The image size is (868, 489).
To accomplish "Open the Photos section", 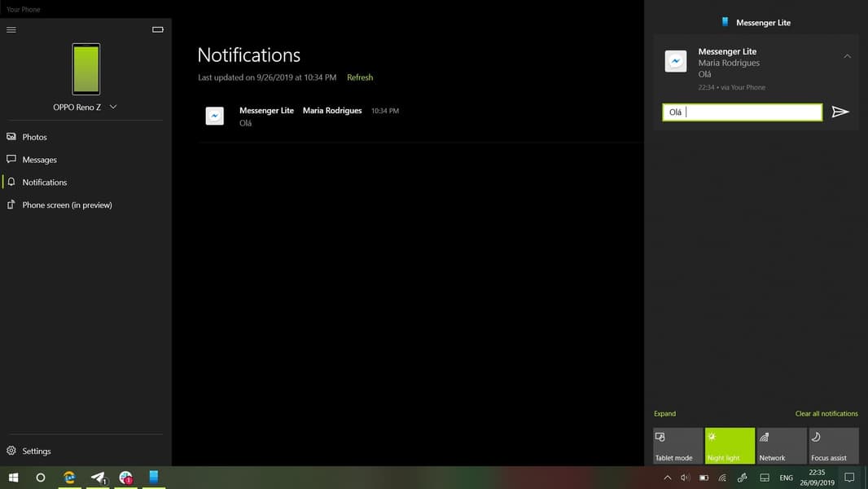I will coord(85,137).
